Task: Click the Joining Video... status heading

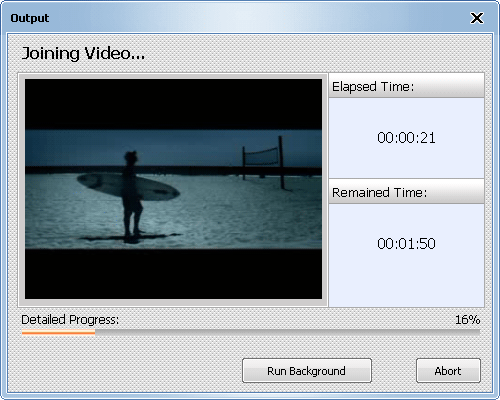Action: point(83,53)
